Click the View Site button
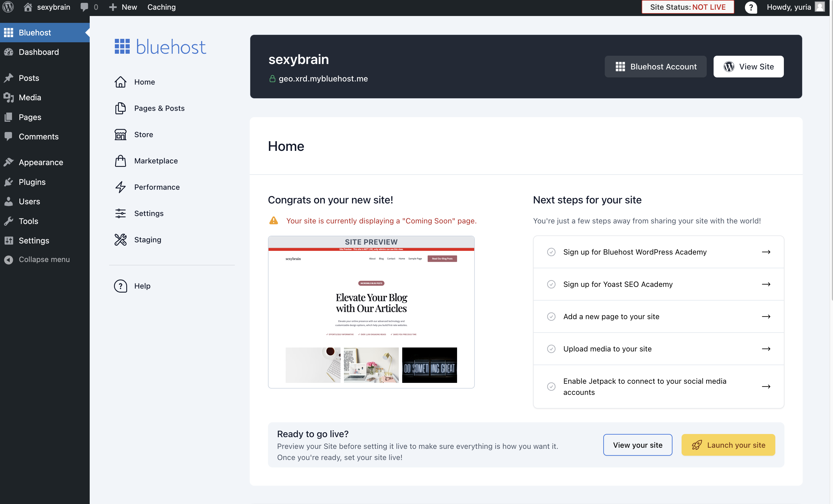 point(748,67)
